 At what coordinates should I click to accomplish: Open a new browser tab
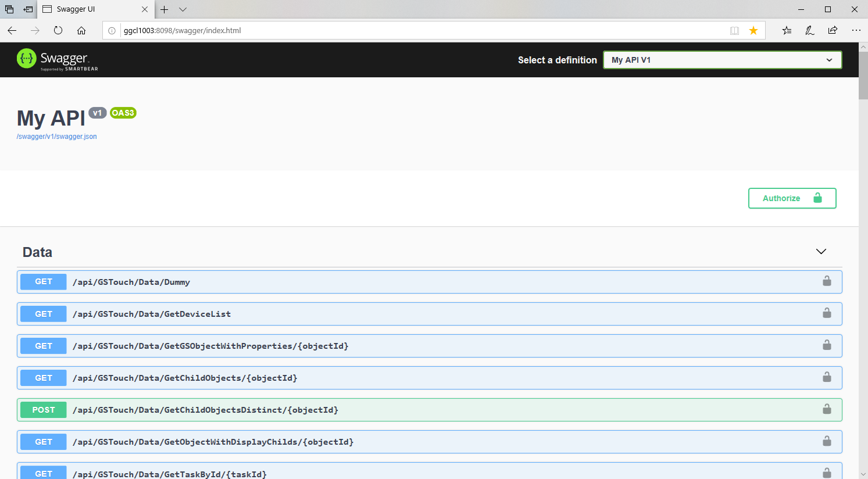(165, 9)
